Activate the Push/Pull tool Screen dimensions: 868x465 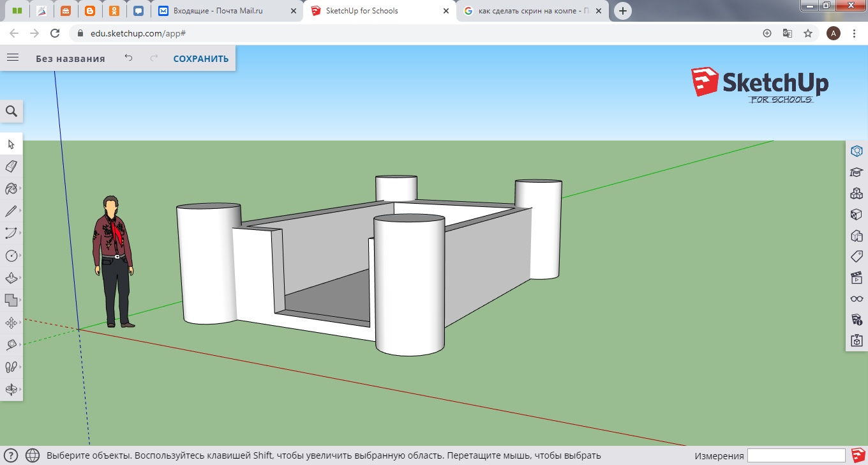point(11,278)
